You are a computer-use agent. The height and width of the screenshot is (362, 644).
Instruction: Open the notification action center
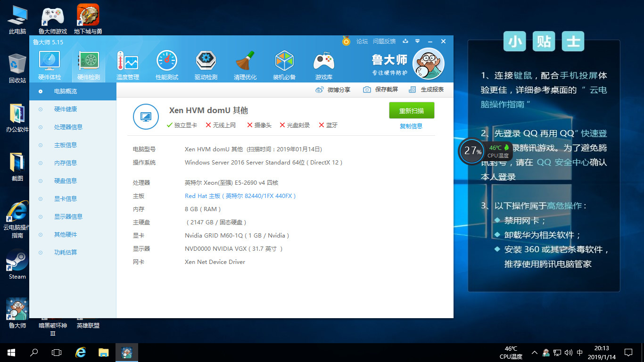(x=628, y=353)
